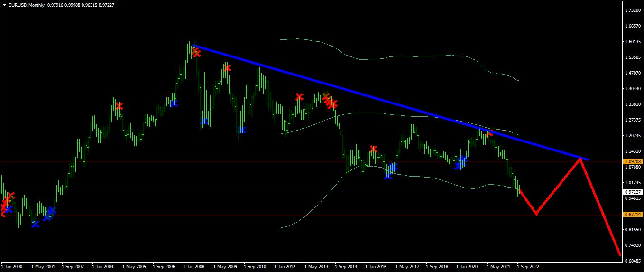This screenshot has height=272, width=644.
Task: Select the orange 0.87714 price level label
Action: pos(633,215)
